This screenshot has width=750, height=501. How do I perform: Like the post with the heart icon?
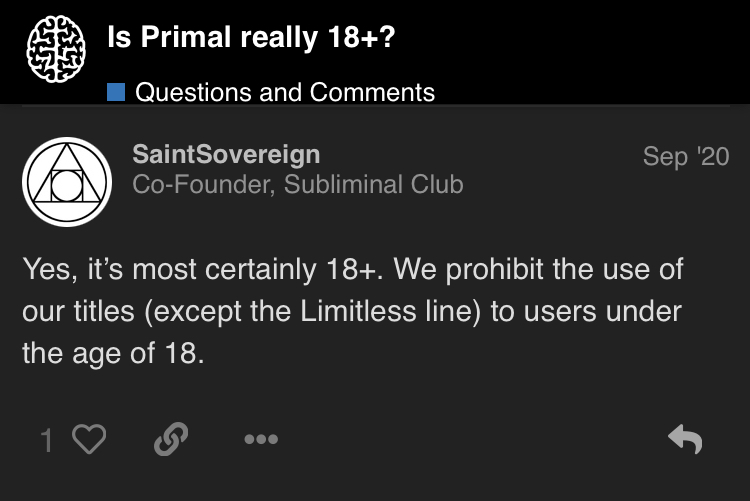click(x=89, y=439)
